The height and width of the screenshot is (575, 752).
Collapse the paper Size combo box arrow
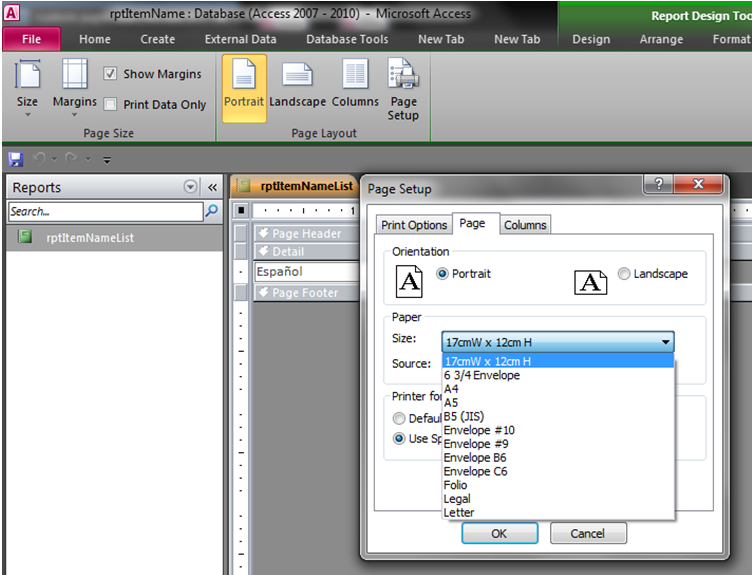pos(665,342)
